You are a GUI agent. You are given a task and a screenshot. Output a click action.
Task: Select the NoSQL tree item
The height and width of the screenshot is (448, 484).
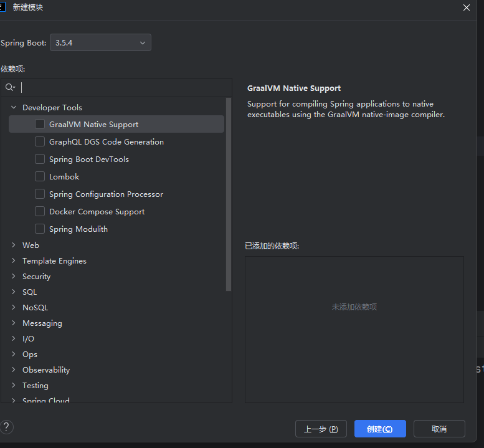click(35, 308)
